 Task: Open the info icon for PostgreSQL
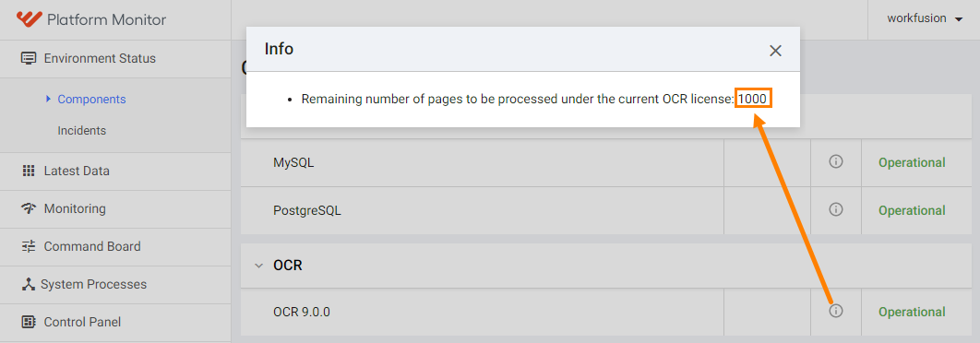[836, 209]
